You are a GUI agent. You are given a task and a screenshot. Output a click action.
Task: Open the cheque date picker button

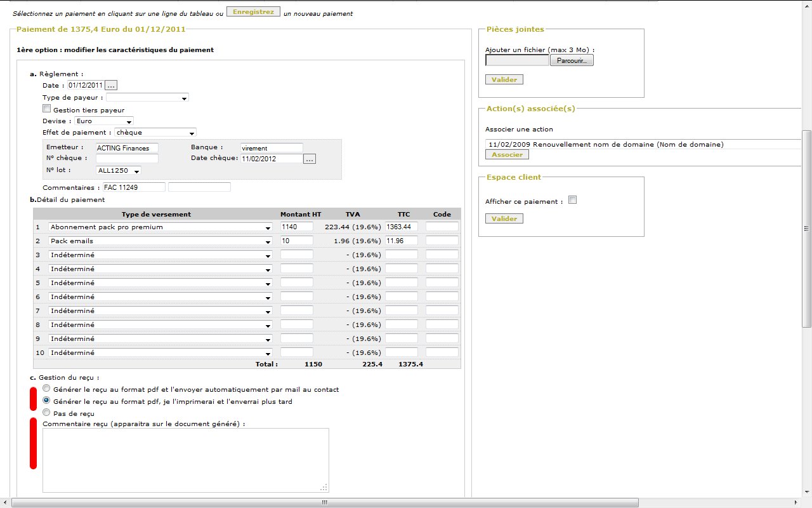pyautogui.click(x=310, y=159)
